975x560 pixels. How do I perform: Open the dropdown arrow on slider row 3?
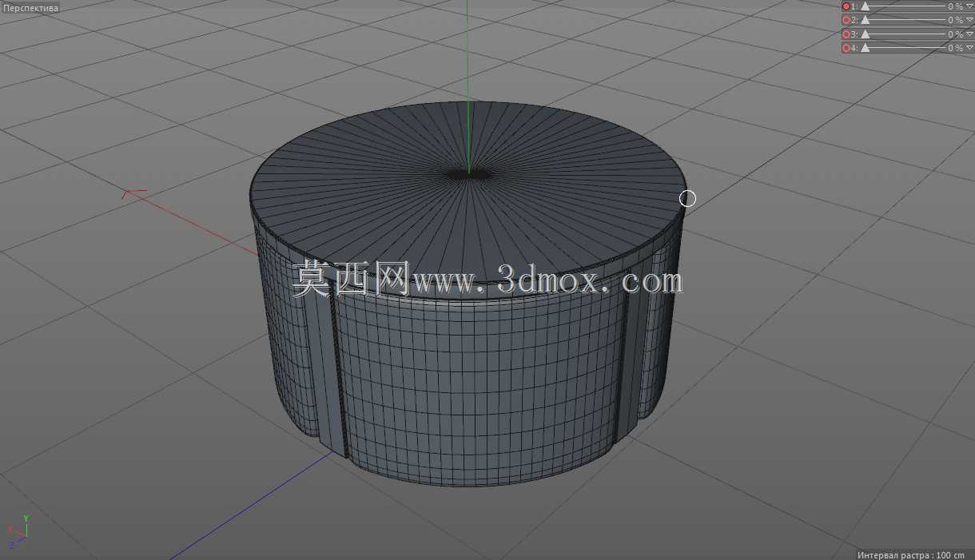point(970,34)
